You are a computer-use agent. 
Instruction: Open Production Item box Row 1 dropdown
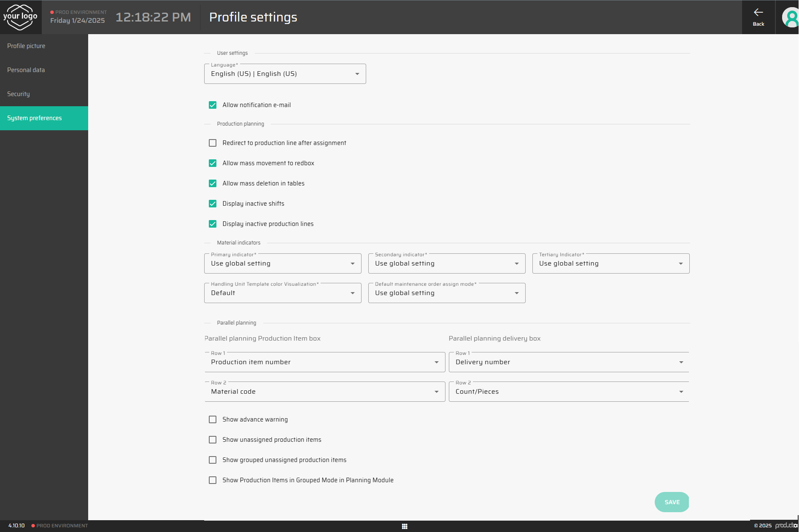click(x=324, y=363)
